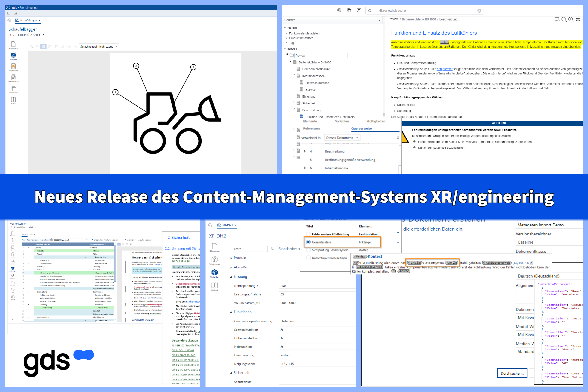Open the Dieses Dokument dropdown
Viewport: 588px width, 392px height.
(342, 138)
